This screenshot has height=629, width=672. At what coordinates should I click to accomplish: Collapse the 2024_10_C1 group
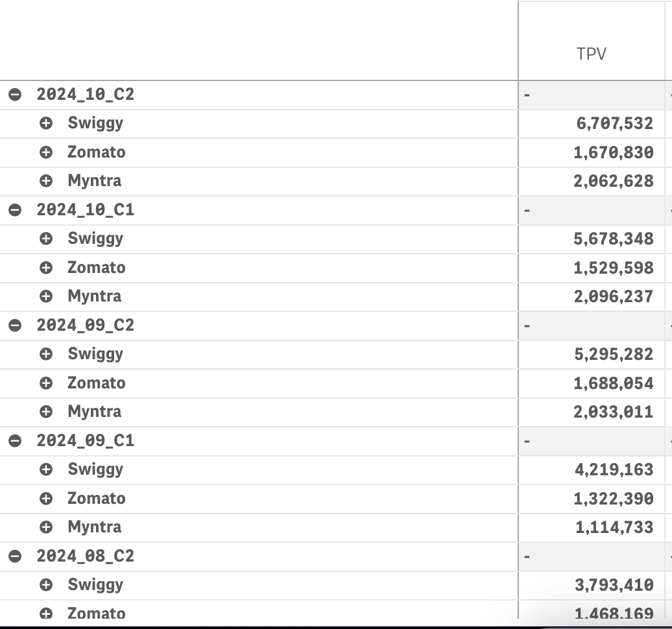(x=15, y=210)
